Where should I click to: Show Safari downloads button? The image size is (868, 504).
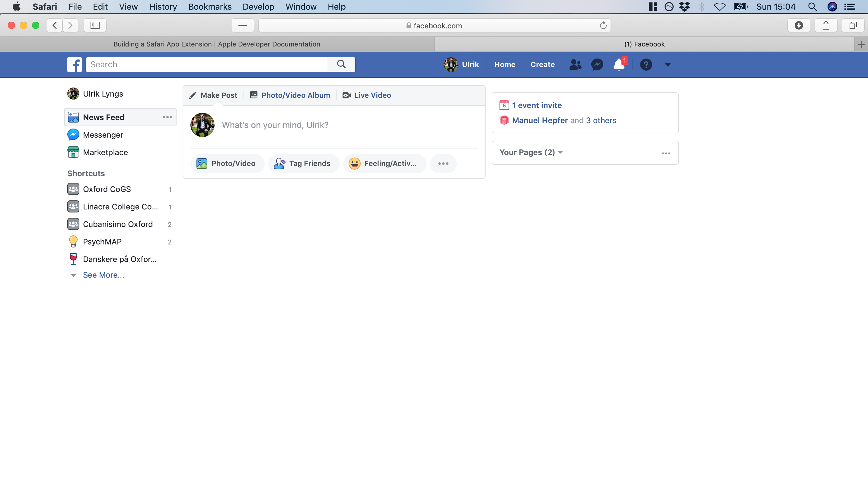tap(799, 25)
